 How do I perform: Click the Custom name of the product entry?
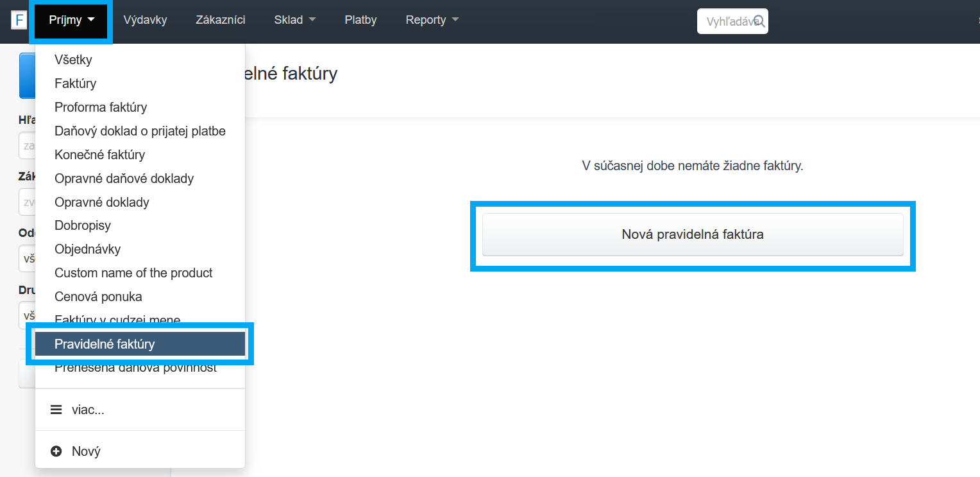click(133, 273)
